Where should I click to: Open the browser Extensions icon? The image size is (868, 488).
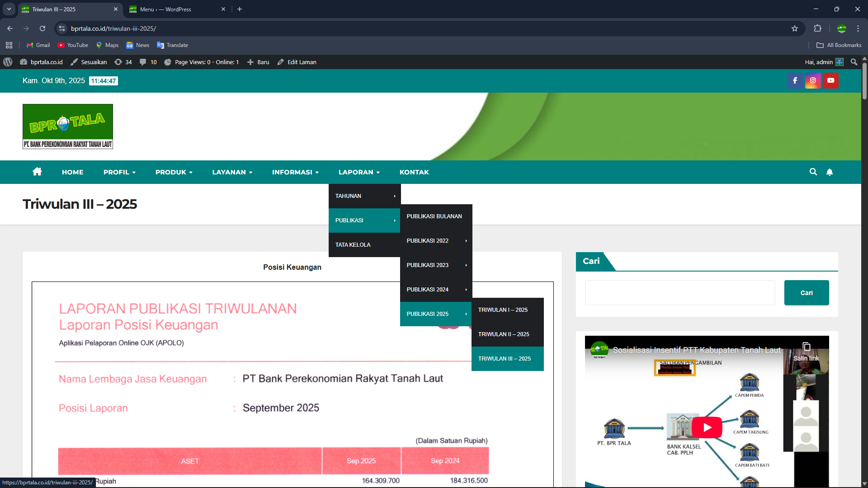[x=817, y=28]
